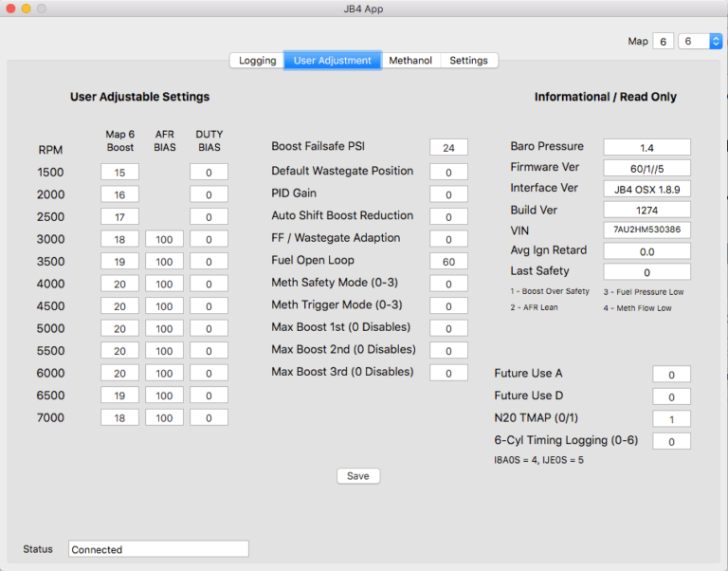Viewport: 728px width, 571px height.
Task: Click the Fuel Open Loop value field
Action: tap(448, 261)
